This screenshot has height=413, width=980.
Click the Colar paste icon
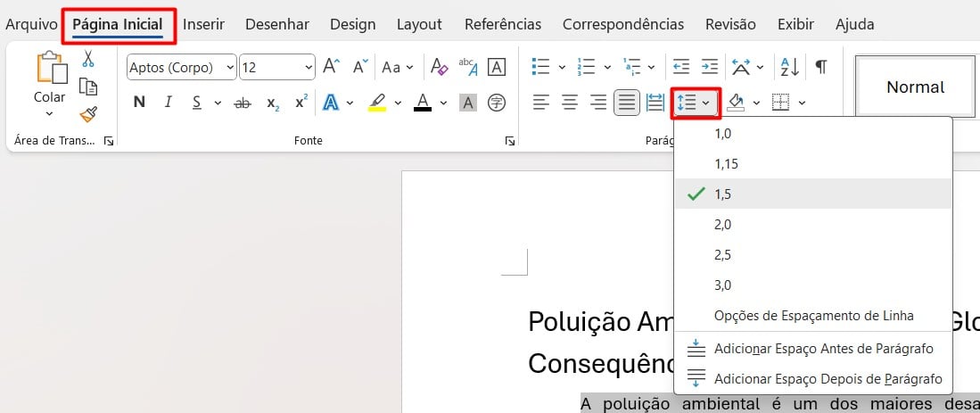pos(51,68)
